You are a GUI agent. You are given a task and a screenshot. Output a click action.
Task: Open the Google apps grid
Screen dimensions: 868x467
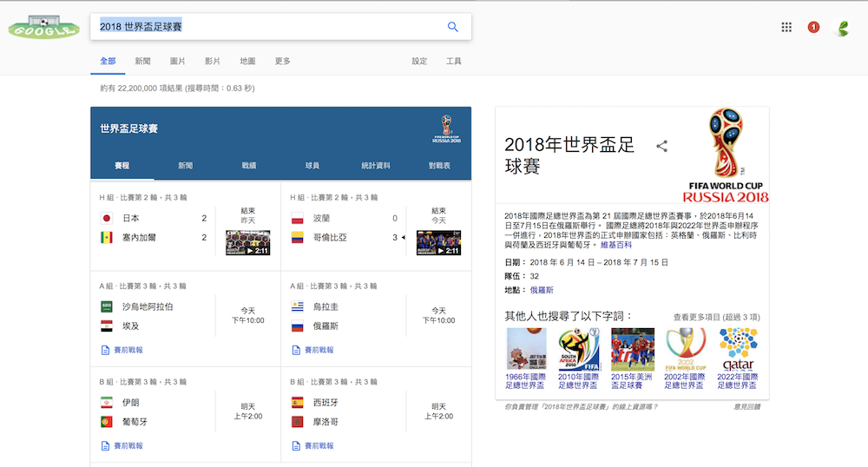click(786, 27)
